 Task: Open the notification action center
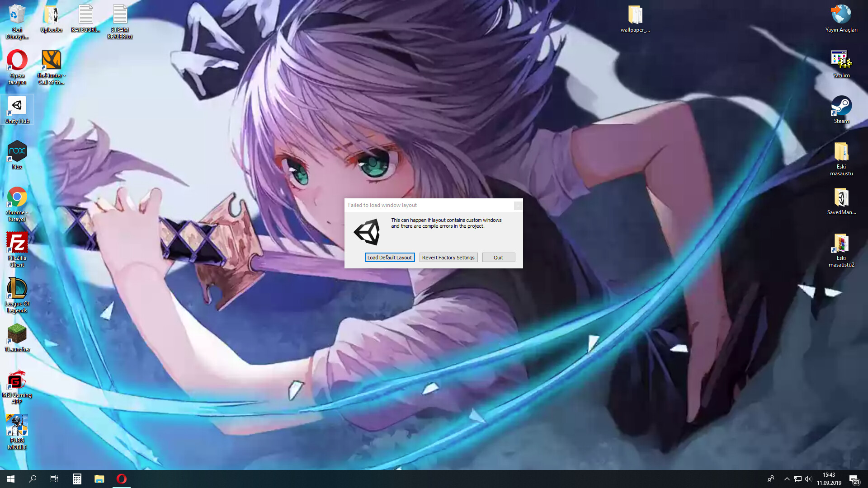854,479
